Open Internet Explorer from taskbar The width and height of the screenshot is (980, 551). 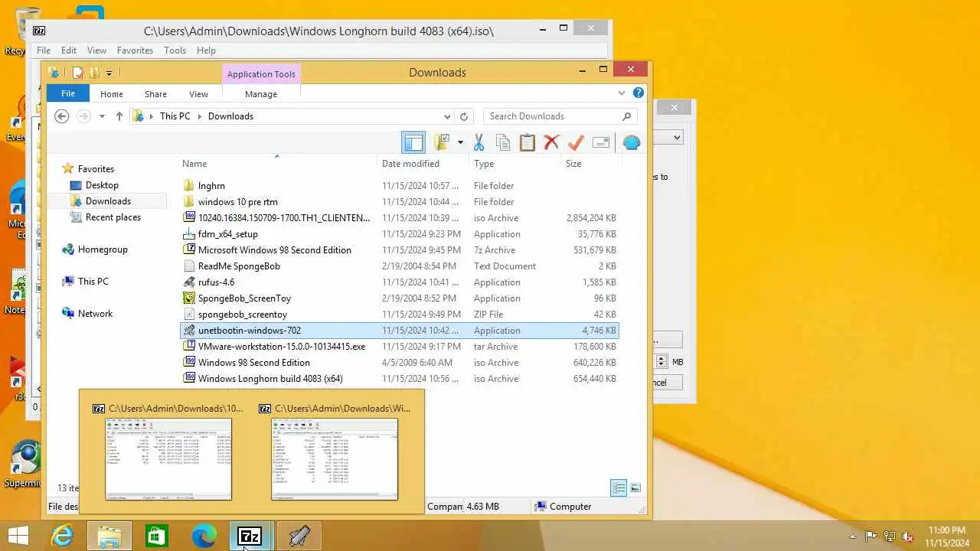62,536
